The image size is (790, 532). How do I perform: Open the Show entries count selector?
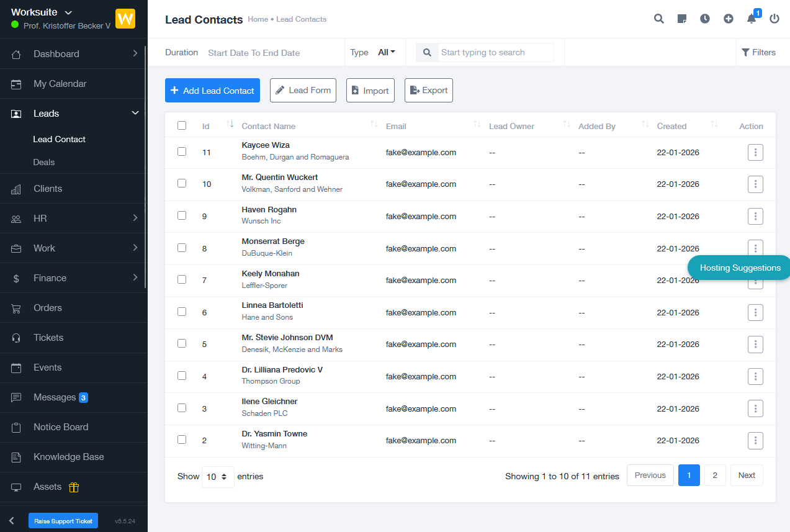click(218, 477)
